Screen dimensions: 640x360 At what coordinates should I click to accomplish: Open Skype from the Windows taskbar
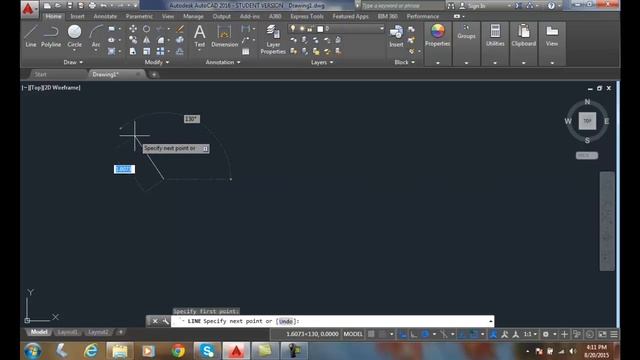click(x=207, y=351)
